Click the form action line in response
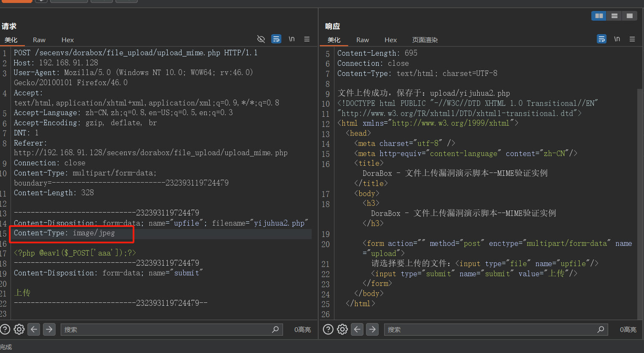644x353 pixels. pyautogui.click(x=497, y=243)
